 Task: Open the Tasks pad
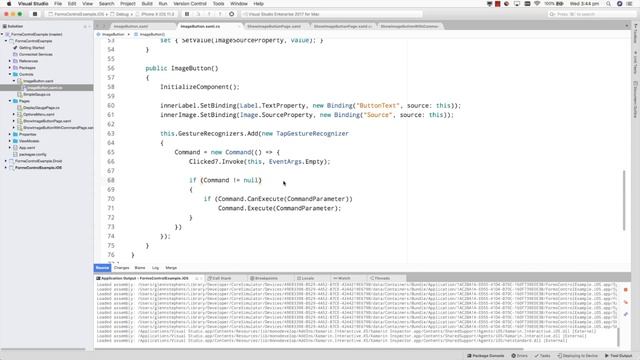543,356
